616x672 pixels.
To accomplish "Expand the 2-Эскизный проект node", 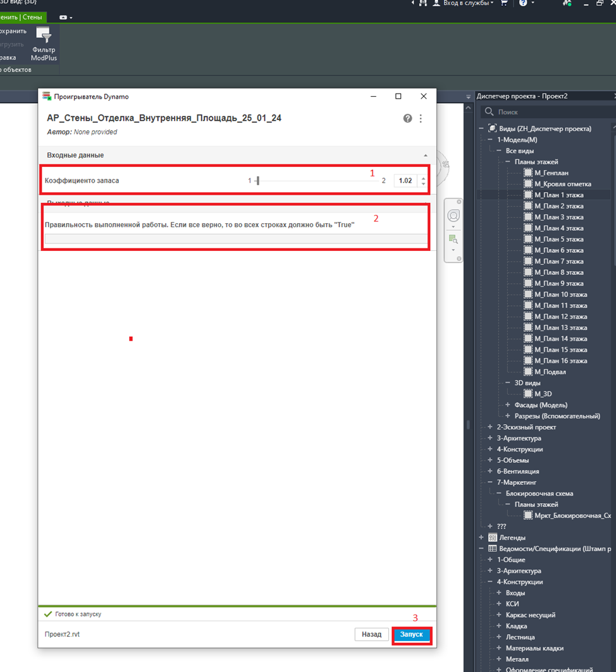I will (x=490, y=427).
